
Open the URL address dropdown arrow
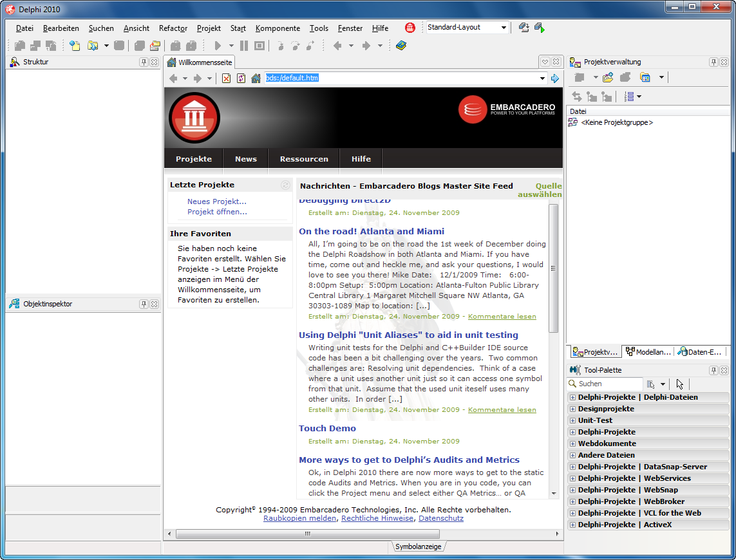(542, 79)
